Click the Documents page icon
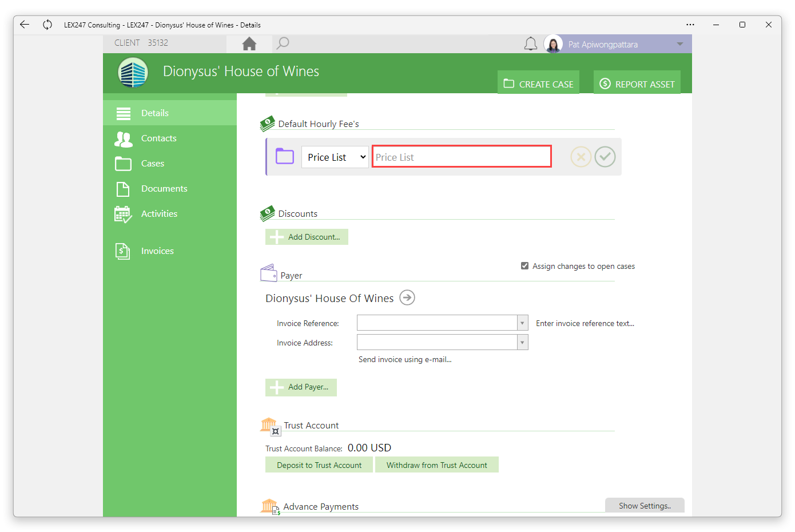The width and height of the screenshot is (795, 532). click(123, 189)
